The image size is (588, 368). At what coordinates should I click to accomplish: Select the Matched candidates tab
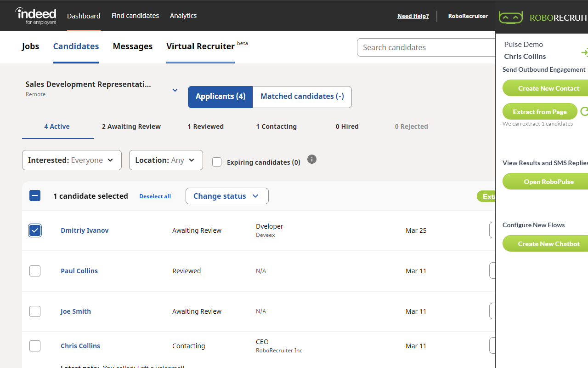[x=302, y=97]
